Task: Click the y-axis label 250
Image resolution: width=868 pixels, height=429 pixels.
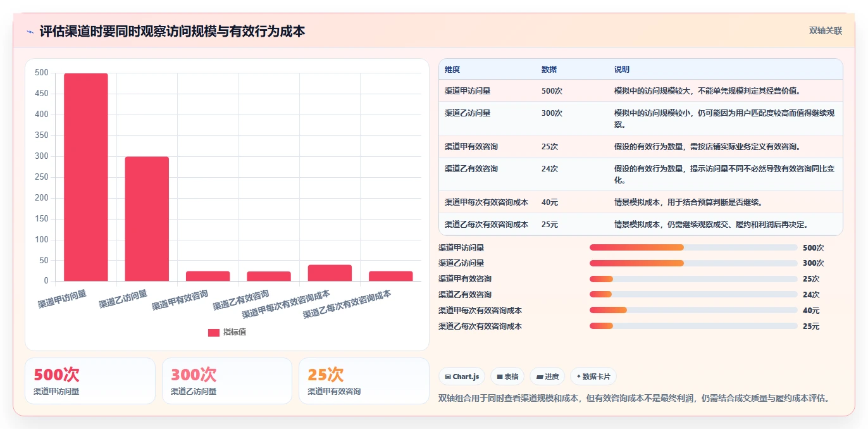Action: [41, 177]
